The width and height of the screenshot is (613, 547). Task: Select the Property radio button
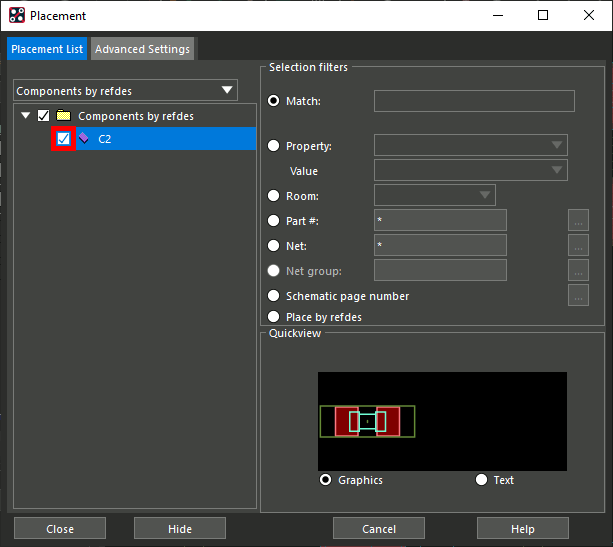tap(273, 146)
